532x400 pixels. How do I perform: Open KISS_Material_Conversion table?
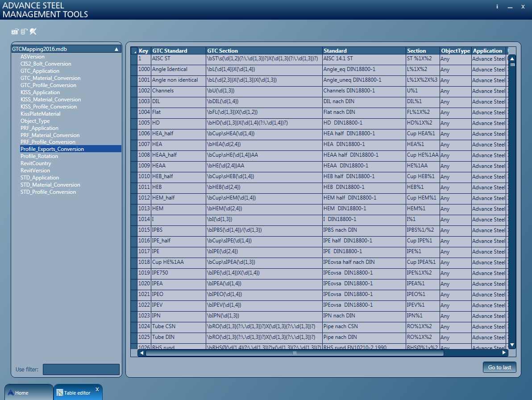point(50,100)
